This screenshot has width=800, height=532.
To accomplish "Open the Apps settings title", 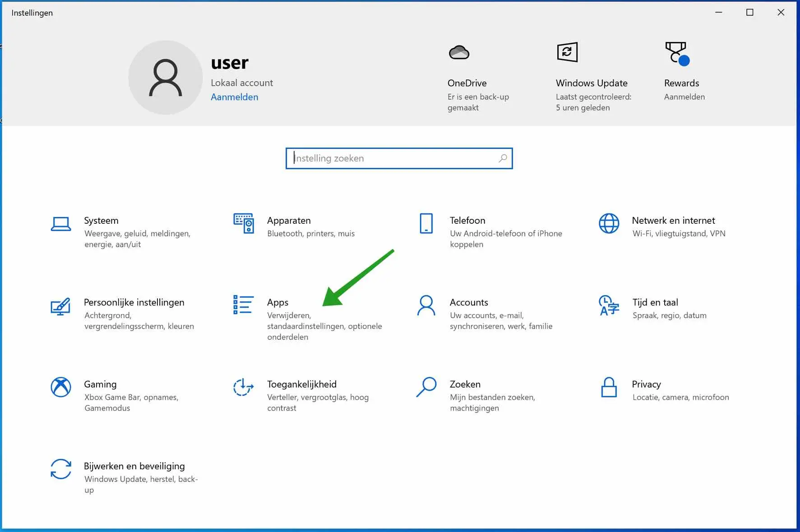I will [277, 302].
